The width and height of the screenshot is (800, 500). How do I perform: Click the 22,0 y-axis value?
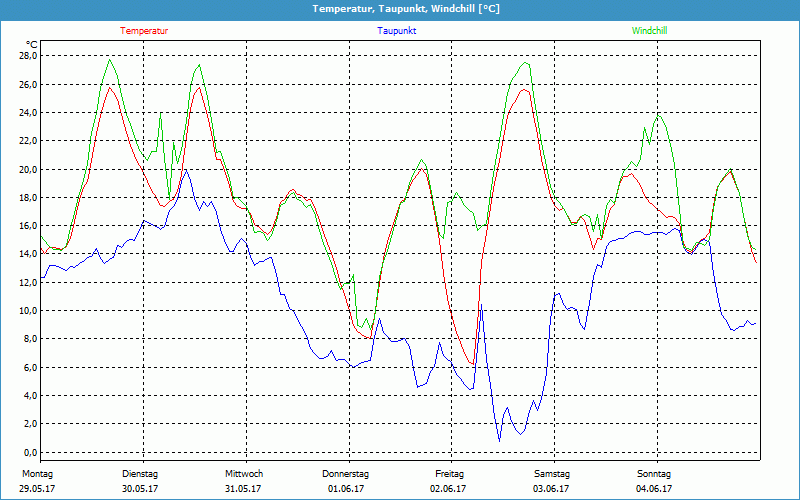(28, 141)
